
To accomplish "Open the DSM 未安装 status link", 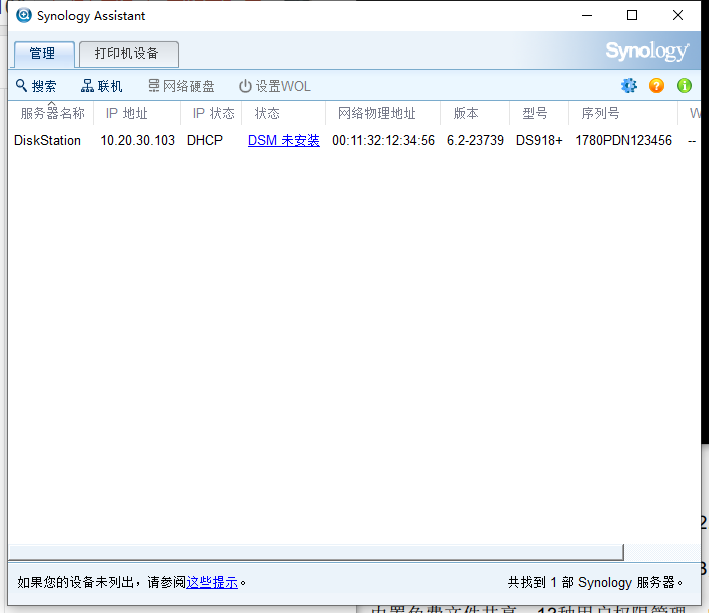I will (284, 141).
